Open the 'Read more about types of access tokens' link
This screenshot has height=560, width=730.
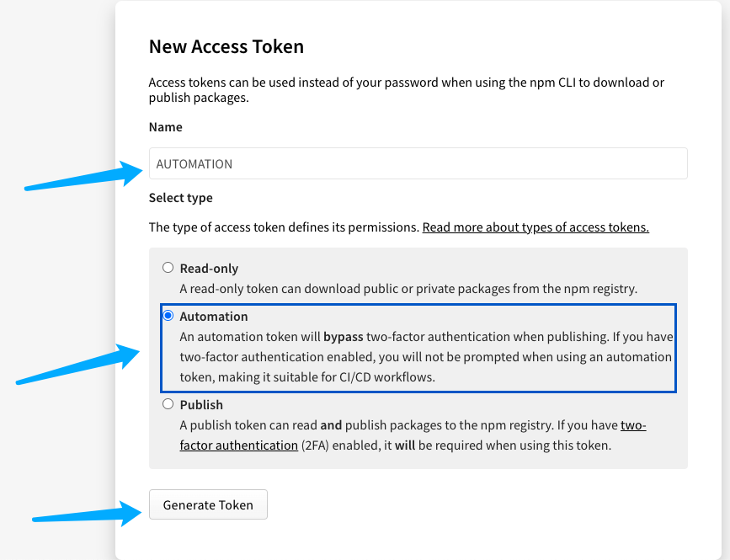click(536, 227)
